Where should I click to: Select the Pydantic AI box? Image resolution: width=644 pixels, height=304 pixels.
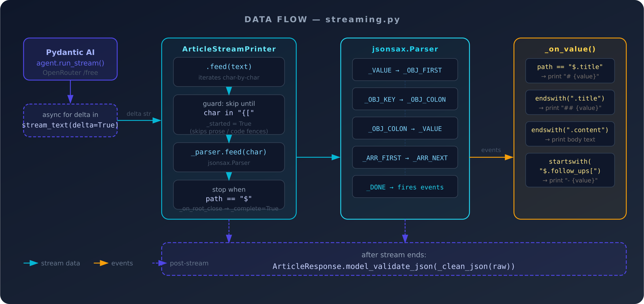pos(70,59)
